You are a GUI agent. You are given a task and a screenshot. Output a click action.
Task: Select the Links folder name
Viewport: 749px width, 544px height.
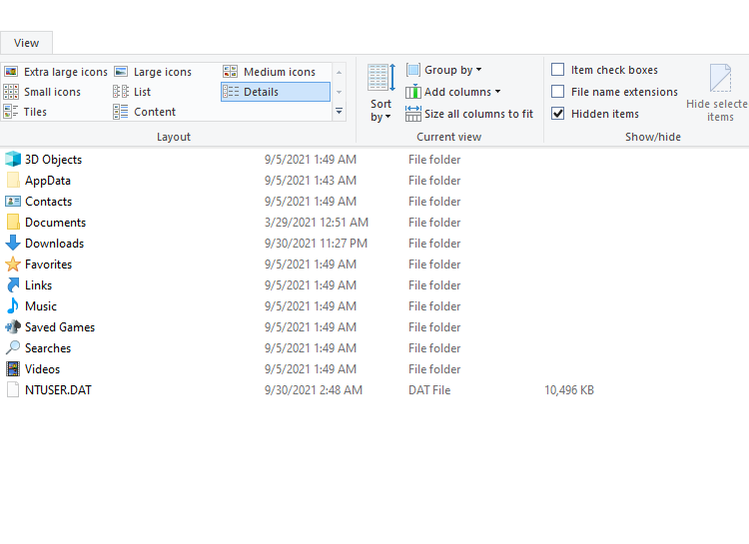(38, 286)
